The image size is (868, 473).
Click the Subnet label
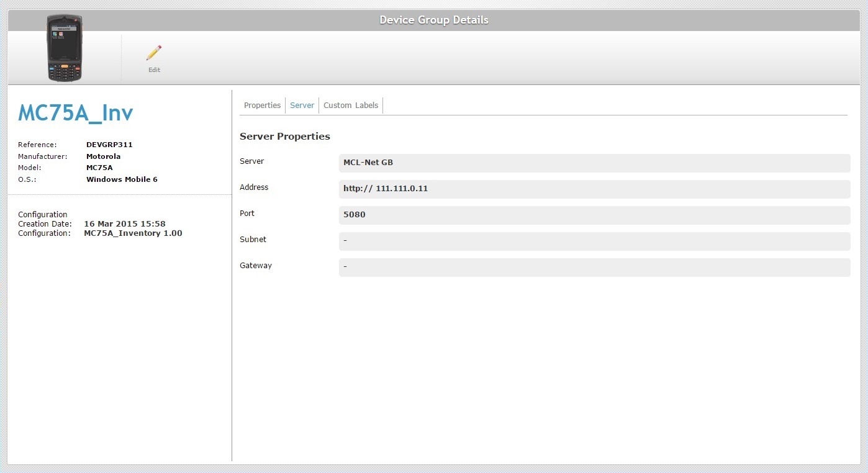[x=253, y=240]
